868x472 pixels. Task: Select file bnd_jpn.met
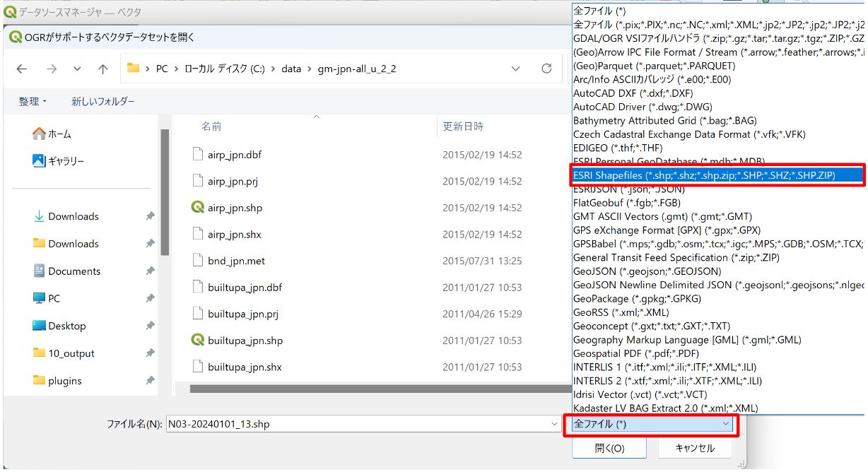[236, 261]
